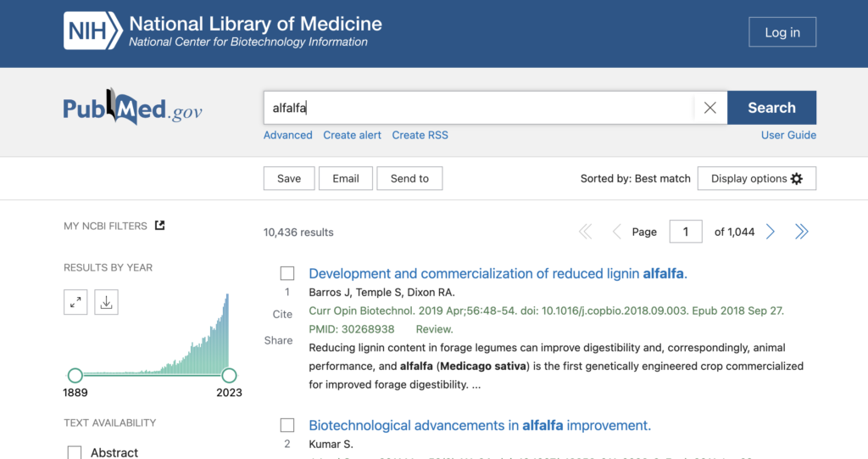Screen dimensions: 868x459
Task: Clear the search box with the X icon
Action: pos(709,108)
